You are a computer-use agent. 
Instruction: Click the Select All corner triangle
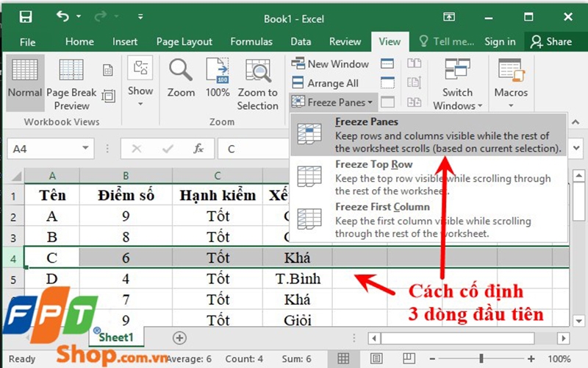point(15,175)
